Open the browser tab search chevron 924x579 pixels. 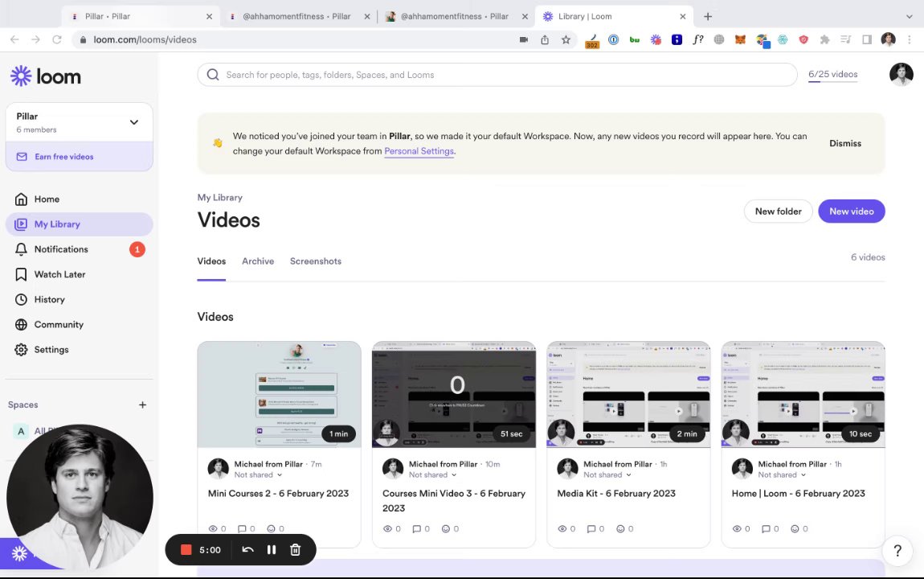[x=909, y=17]
